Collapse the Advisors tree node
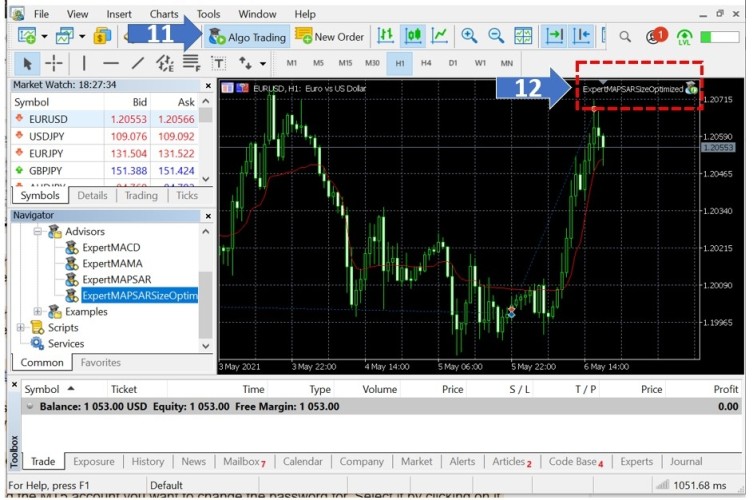 [39, 231]
